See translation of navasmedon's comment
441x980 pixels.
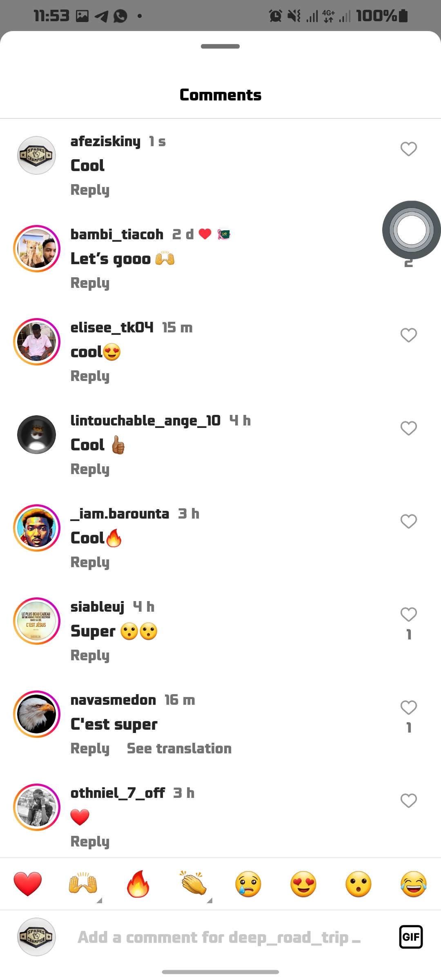point(179,748)
